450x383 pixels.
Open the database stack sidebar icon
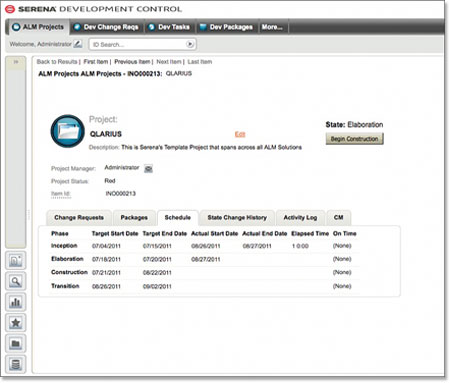point(16,364)
